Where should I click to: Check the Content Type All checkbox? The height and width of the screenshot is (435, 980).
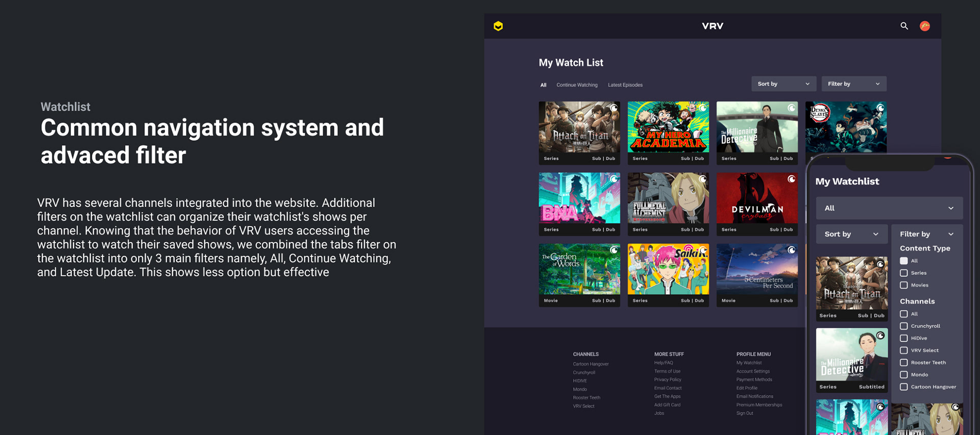coord(904,261)
